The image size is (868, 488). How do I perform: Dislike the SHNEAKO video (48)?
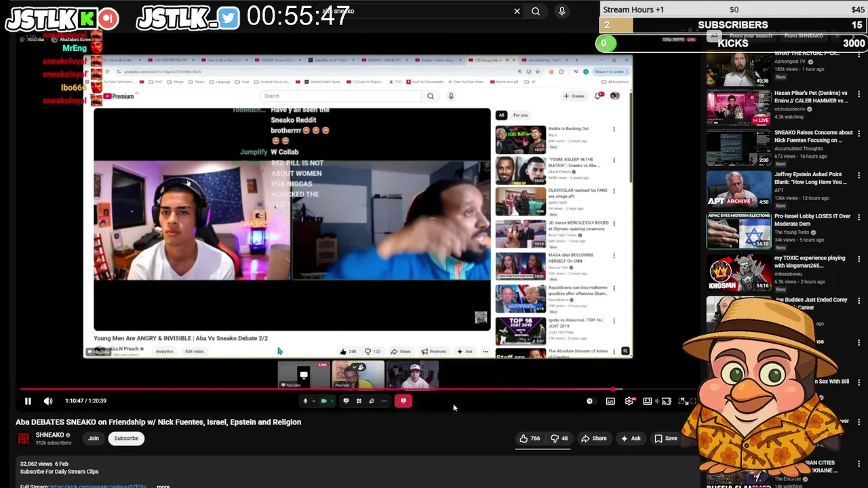tap(559, 439)
